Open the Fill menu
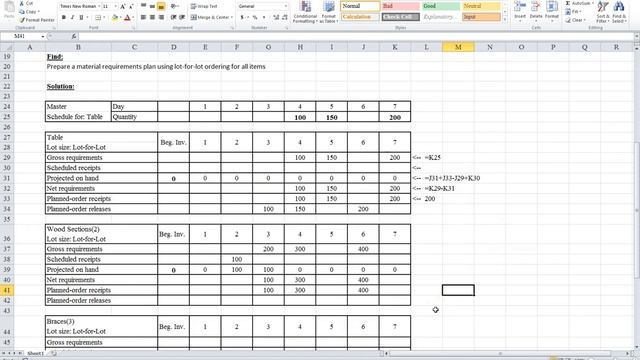 [574, 11]
